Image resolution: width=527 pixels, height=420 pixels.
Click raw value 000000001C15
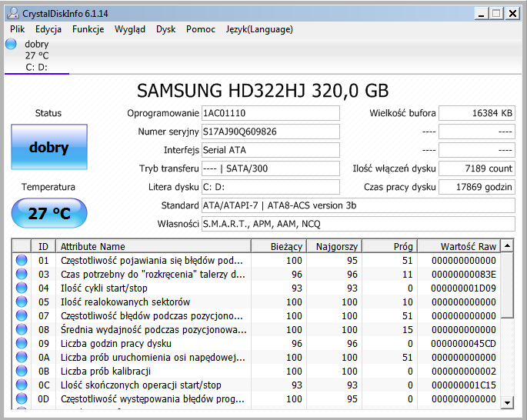tap(464, 385)
